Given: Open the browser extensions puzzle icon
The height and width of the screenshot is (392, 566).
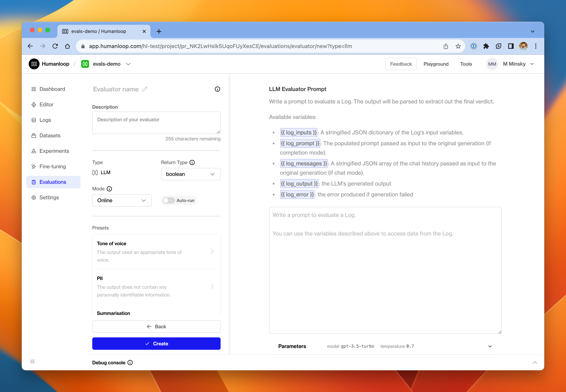Looking at the screenshot, I should [486, 46].
